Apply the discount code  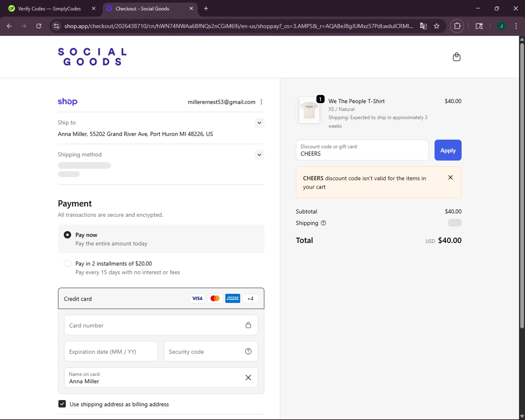pos(448,150)
